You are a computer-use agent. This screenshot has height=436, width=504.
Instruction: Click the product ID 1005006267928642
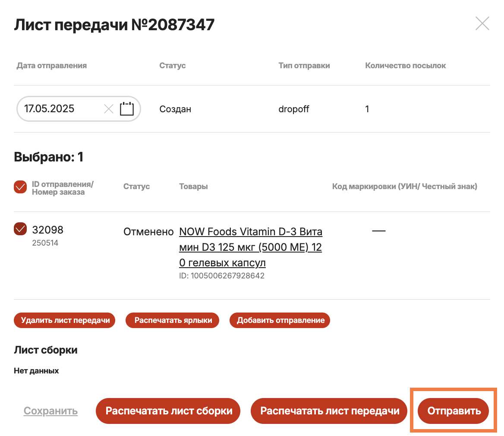pos(221,275)
